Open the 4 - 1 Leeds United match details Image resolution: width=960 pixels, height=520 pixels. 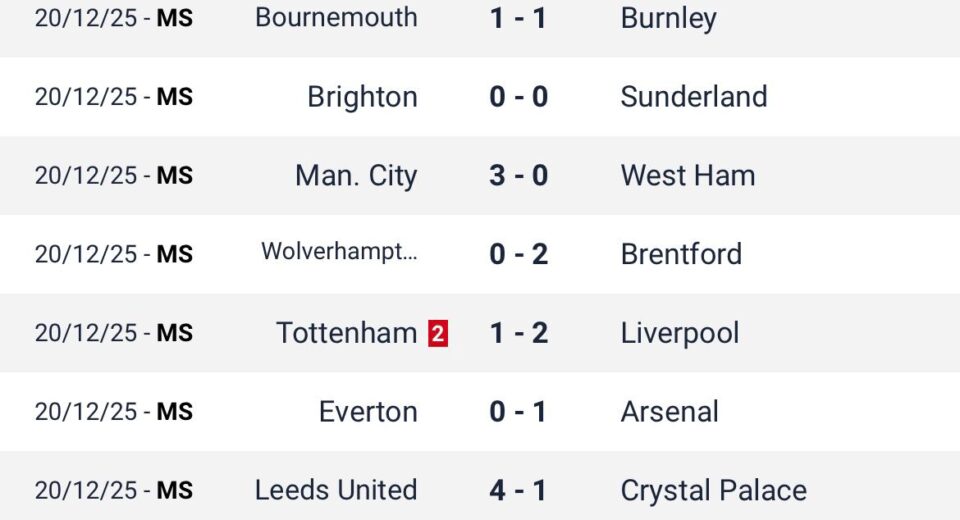519,490
